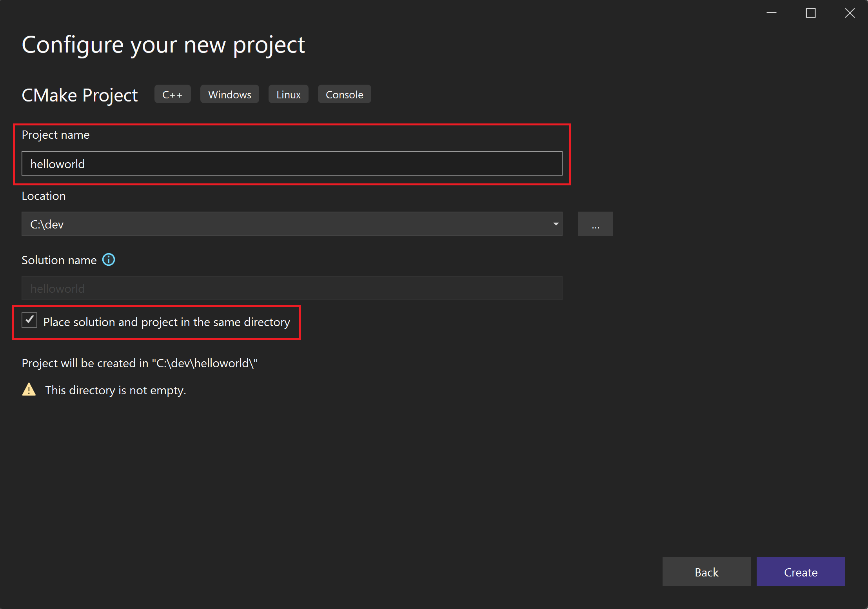Click helloworld in the Solution name field
Image resolution: width=868 pixels, height=609 pixels.
pos(57,288)
